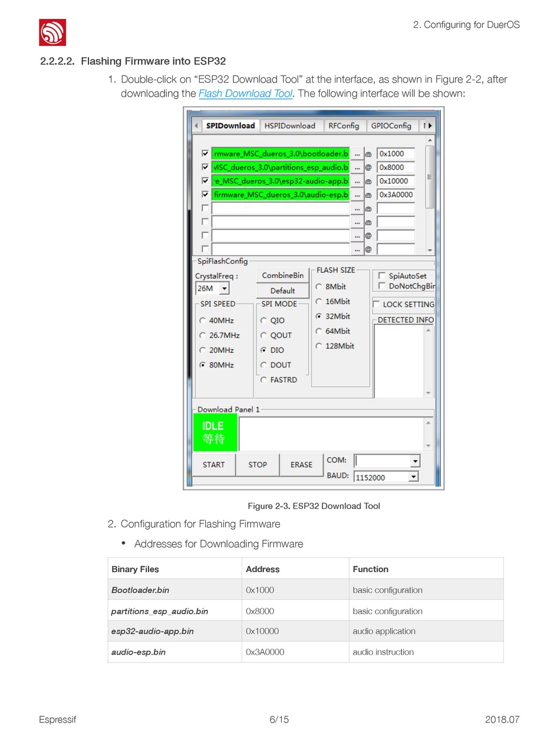Click the 0x1000 address input field
This screenshot has width=560, height=732.
(395, 154)
